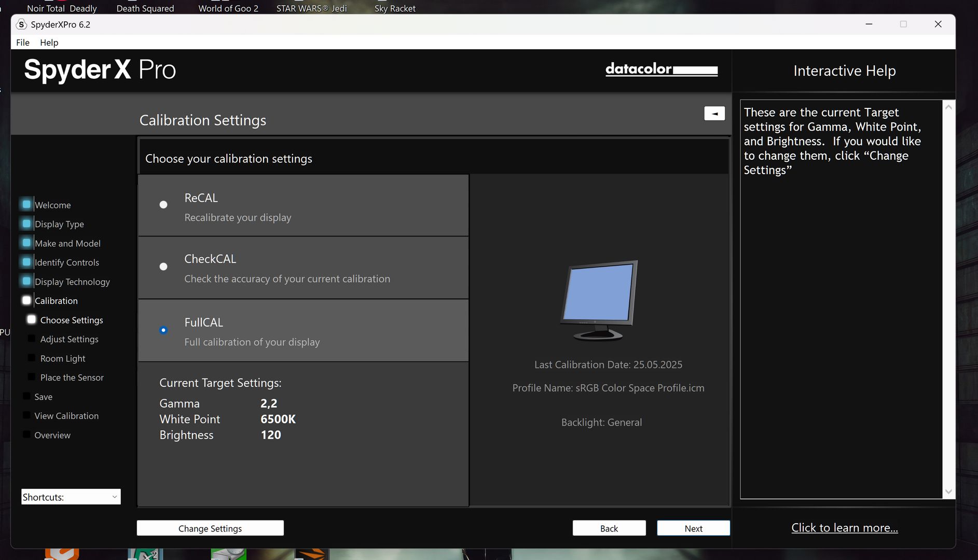Click the Identify Controls step indicator icon
The width and height of the screenshot is (978, 560).
[26, 262]
